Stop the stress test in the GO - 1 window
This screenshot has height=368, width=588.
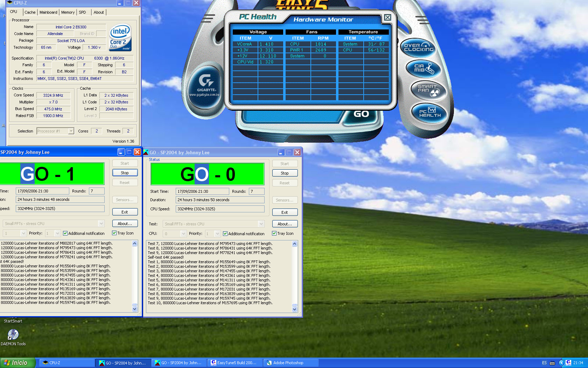(x=125, y=173)
